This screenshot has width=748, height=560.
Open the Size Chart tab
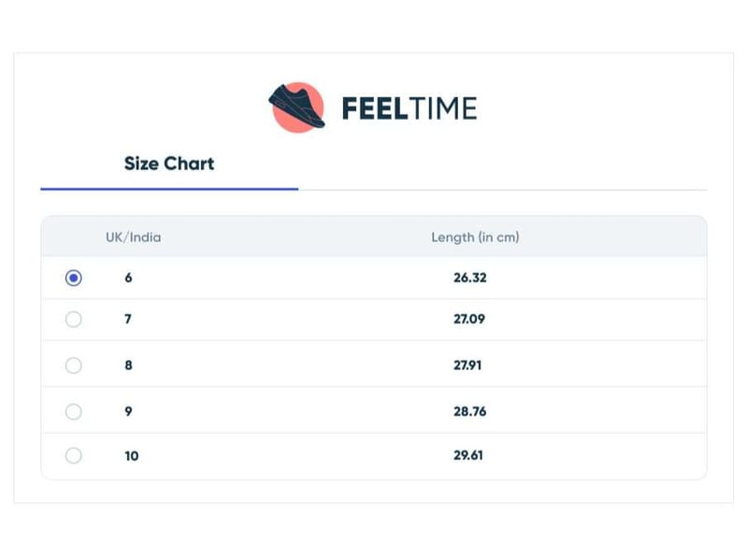[x=169, y=164]
